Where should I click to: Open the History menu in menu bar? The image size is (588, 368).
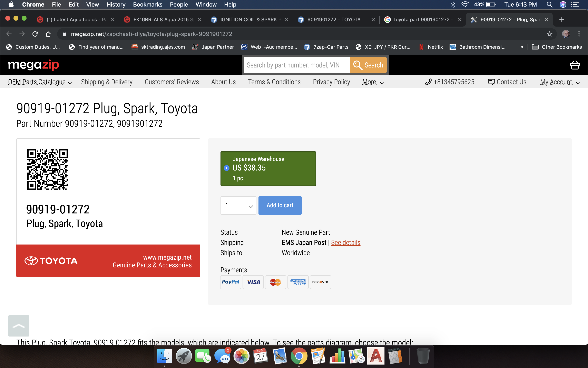pos(116,4)
